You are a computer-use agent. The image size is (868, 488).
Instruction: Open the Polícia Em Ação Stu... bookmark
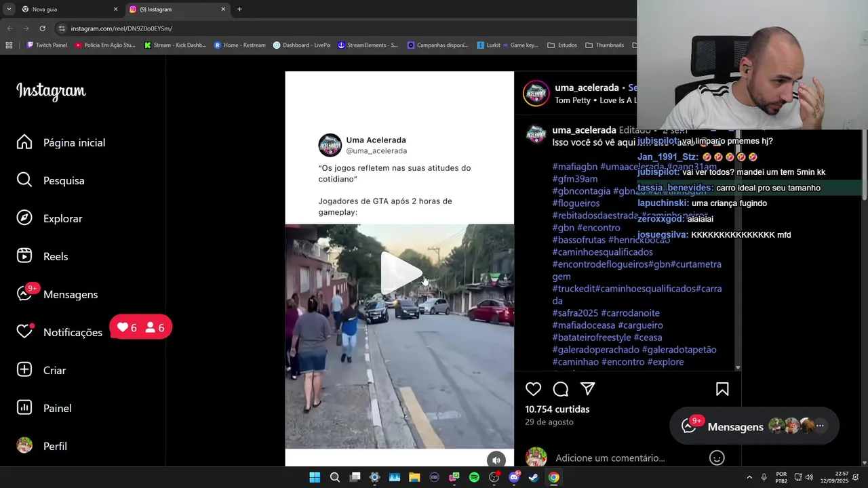[105, 45]
